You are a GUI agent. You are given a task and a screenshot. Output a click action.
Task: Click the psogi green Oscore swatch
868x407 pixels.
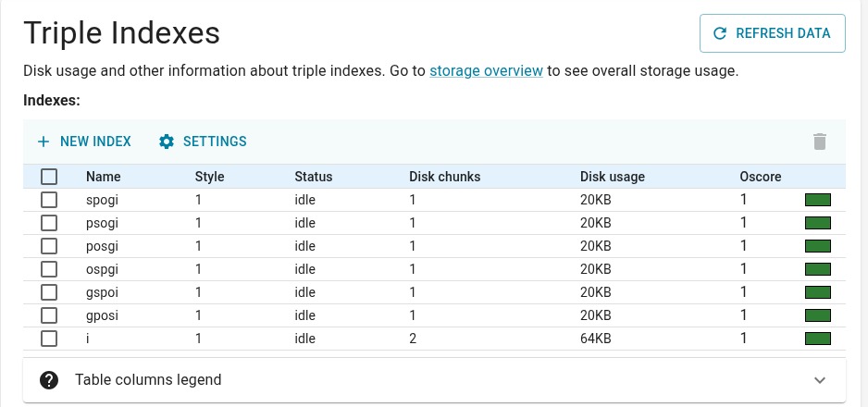click(818, 223)
